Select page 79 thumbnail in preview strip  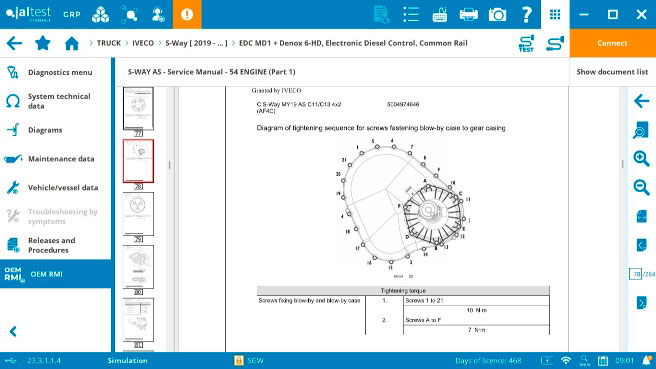[x=138, y=214]
